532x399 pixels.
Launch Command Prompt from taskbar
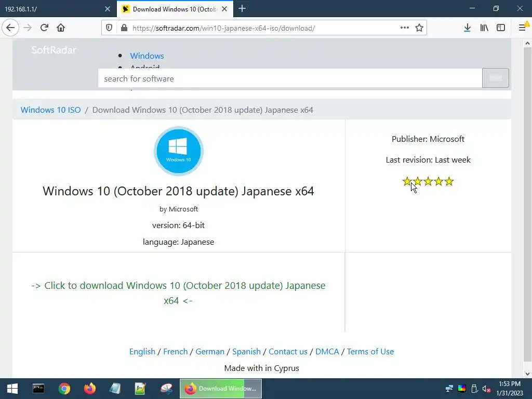38,389
